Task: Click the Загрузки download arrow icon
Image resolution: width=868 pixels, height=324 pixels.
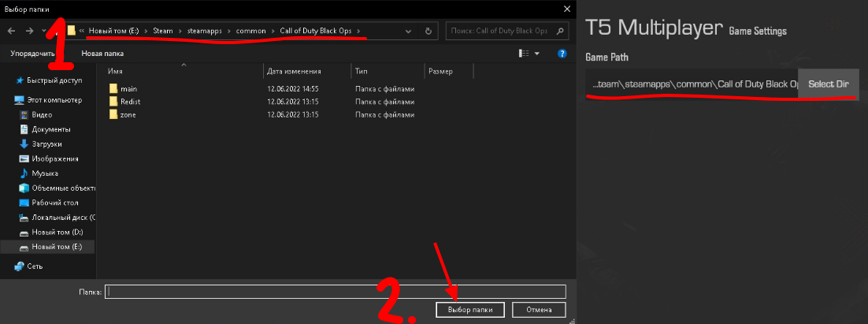Action: (x=24, y=144)
